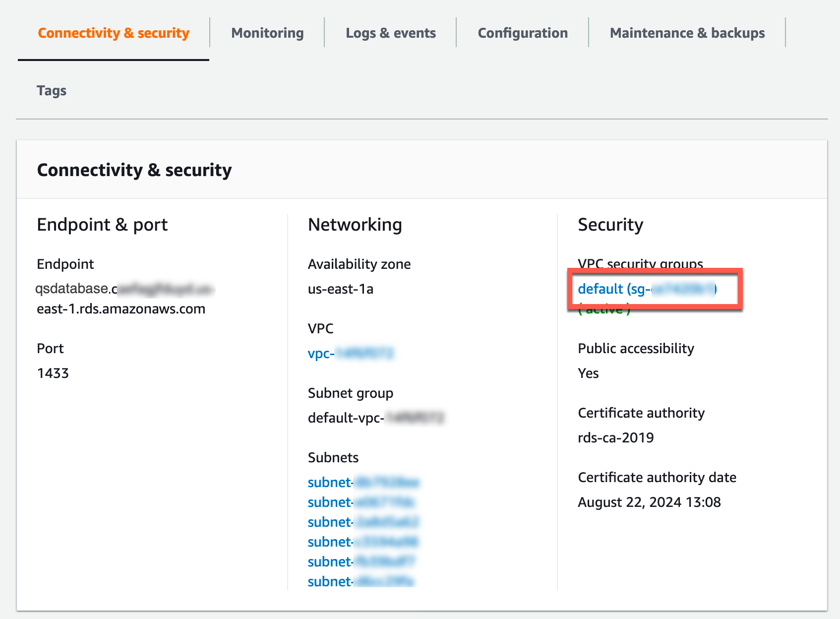Open the first subnet link in Subnets
Image resolution: width=840 pixels, height=619 pixels.
[x=363, y=482]
